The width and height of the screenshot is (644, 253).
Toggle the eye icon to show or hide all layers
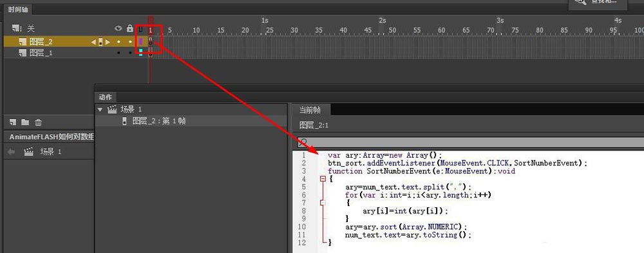coord(118,28)
